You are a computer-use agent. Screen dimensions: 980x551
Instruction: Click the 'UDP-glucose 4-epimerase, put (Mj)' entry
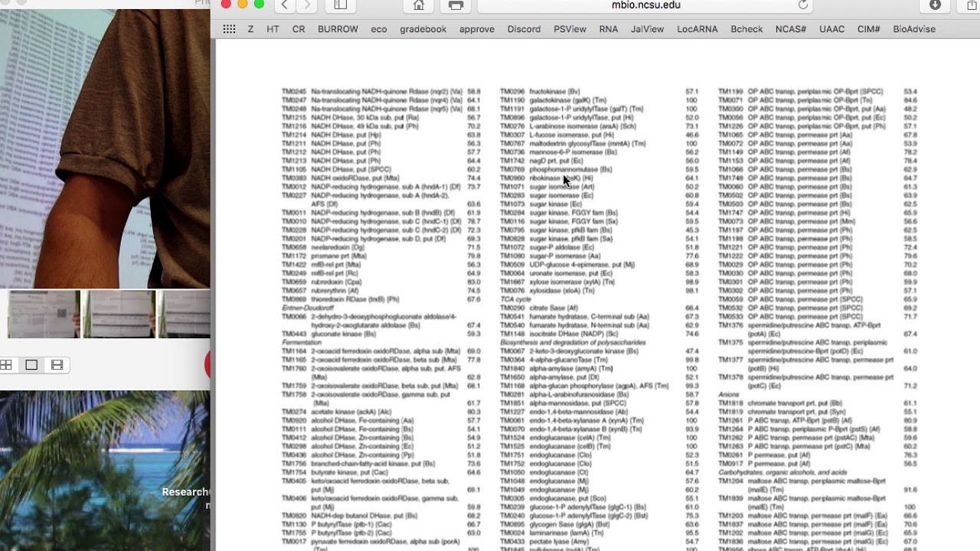pyautogui.click(x=582, y=265)
